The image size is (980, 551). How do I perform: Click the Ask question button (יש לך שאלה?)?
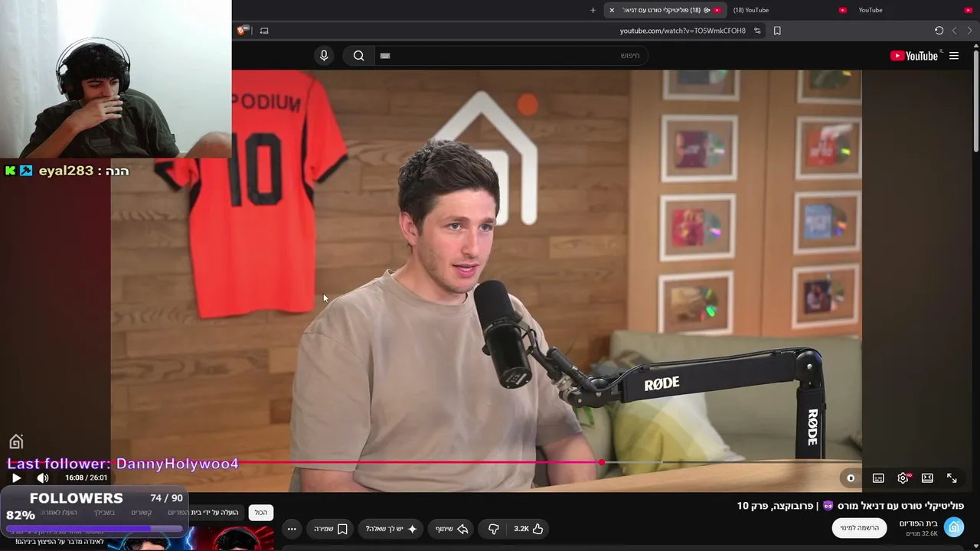[x=391, y=529]
